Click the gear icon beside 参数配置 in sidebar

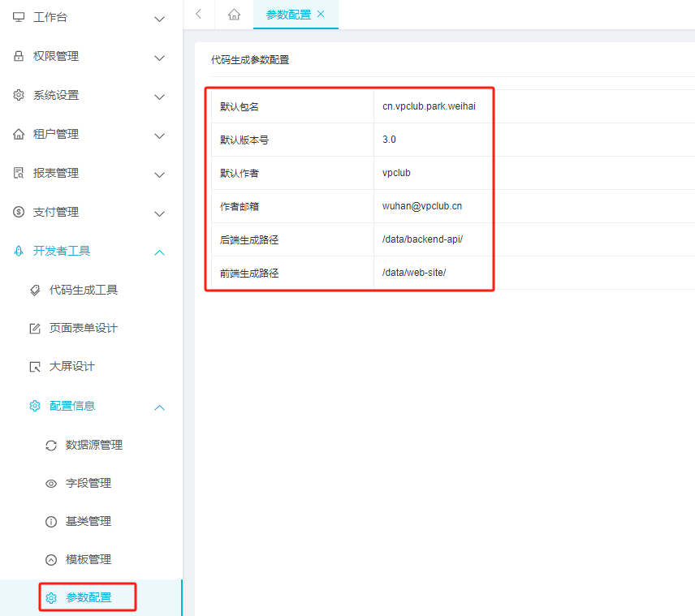[x=51, y=598]
